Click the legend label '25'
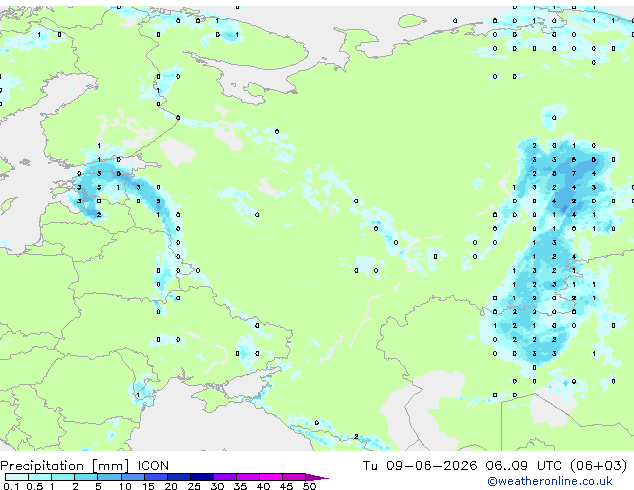The image size is (634, 490). [x=194, y=486]
